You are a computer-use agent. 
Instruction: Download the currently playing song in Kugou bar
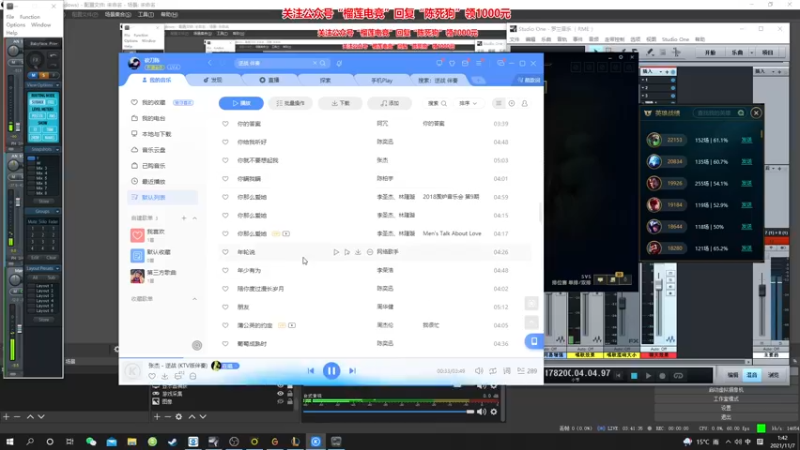[x=164, y=377]
